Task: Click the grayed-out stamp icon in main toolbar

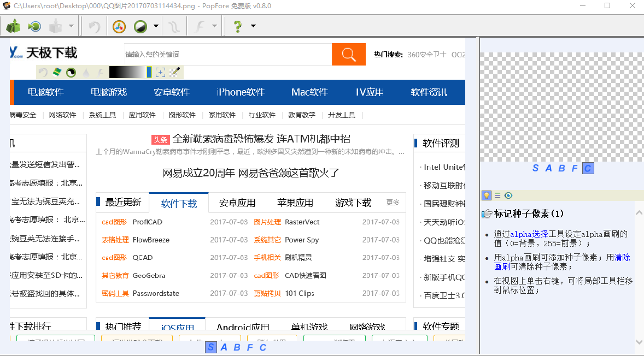Action: pyautogui.click(x=55, y=26)
